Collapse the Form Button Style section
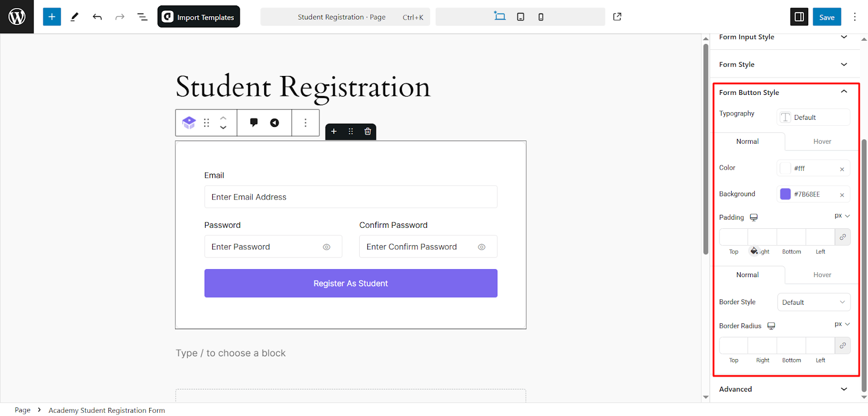This screenshot has width=868, height=416. pyautogui.click(x=784, y=92)
